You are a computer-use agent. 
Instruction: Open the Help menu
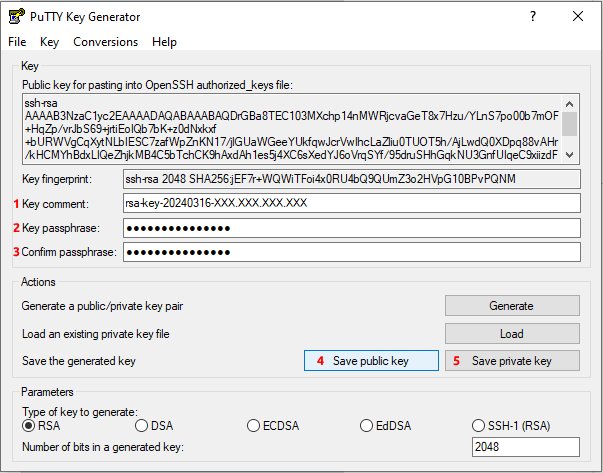pos(164,42)
